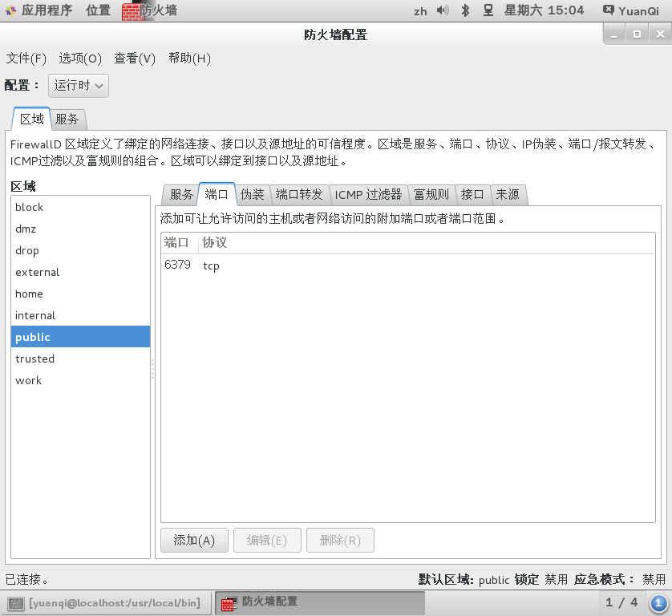
Task: Open the 富规则 rich rules tab
Action: [431, 195]
